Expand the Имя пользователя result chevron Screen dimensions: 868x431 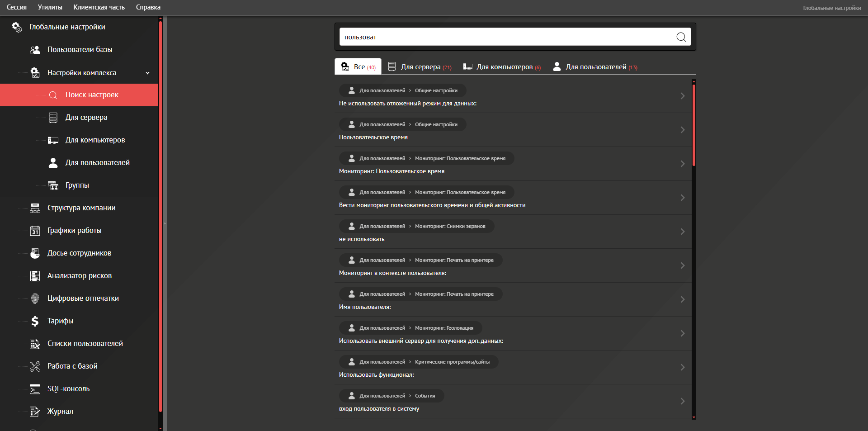[682, 299]
